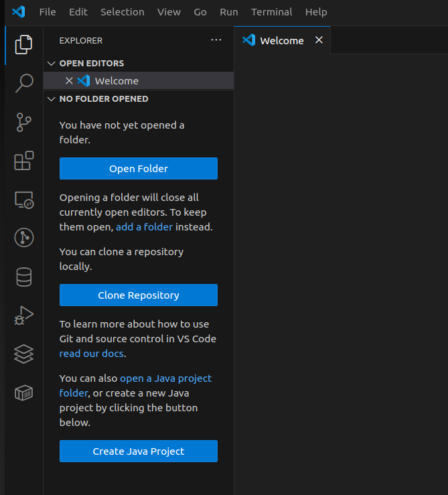This screenshot has height=495, width=448.
Task: Follow the add a folder link
Action: [144, 227]
